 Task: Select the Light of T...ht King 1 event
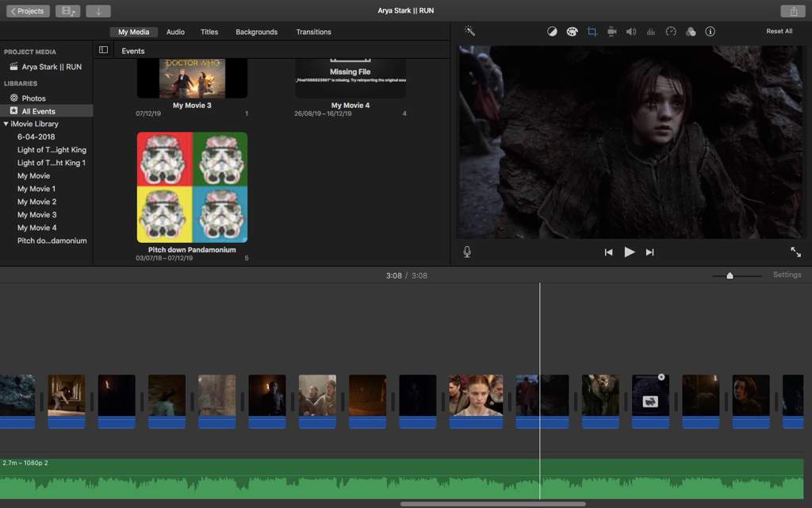pyautogui.click(x=52, y=163)
